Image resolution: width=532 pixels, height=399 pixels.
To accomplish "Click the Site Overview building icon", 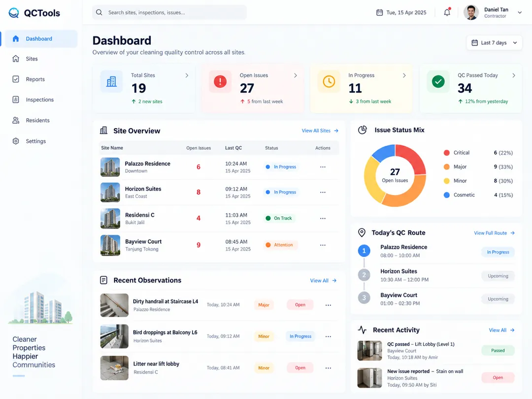I will [x=104, y=130].
